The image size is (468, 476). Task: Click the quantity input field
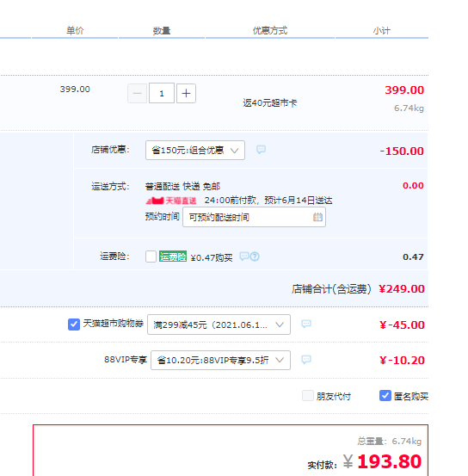(162, 93)
